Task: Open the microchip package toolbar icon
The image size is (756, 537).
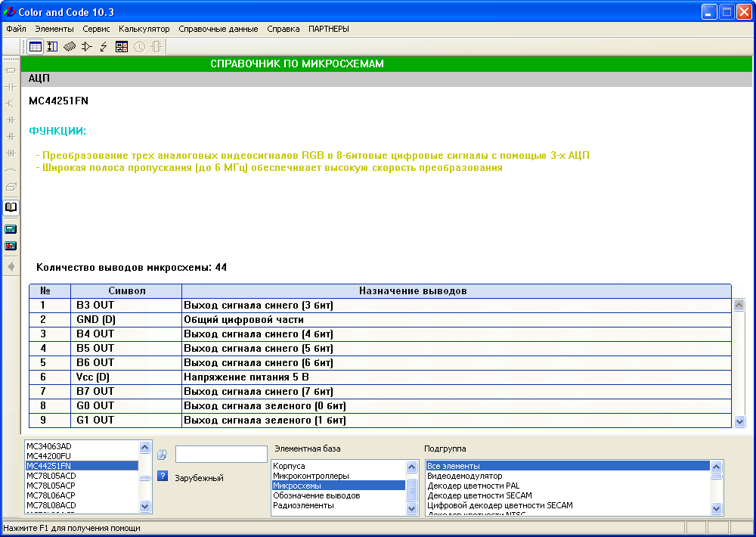Action: click(70, 47)
